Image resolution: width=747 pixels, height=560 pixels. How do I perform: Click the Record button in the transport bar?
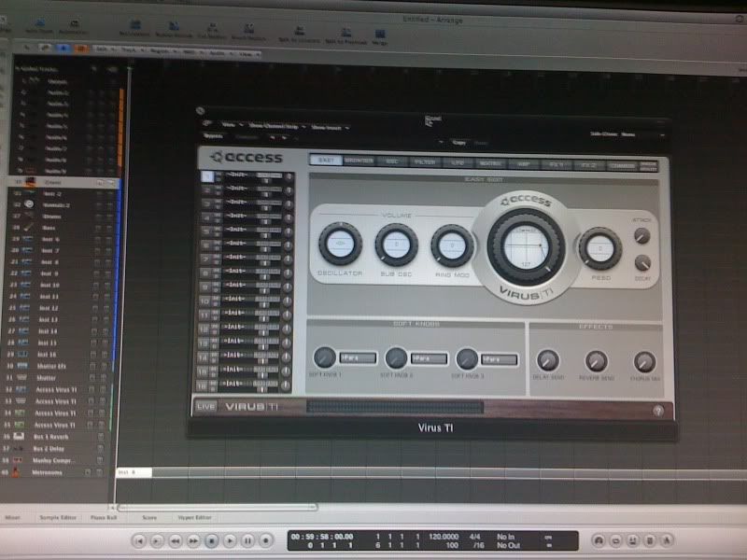pyautogui.click(x=266, y=540)
